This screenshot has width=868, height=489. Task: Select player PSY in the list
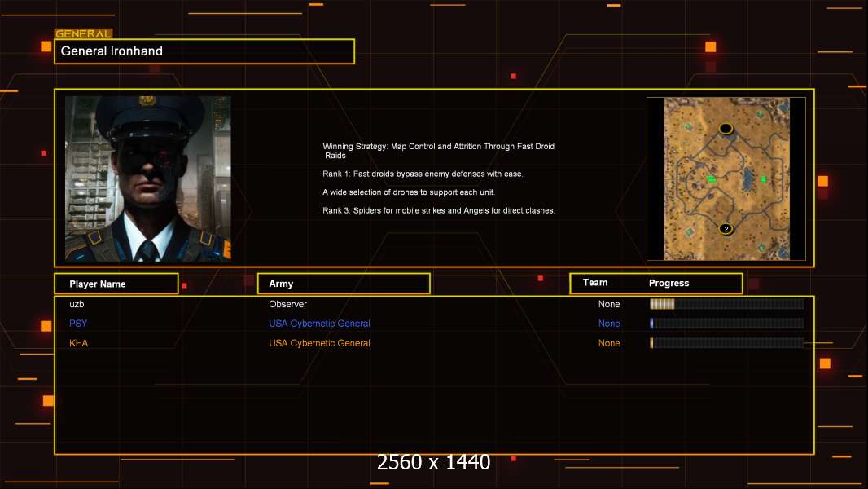(78, 324)
